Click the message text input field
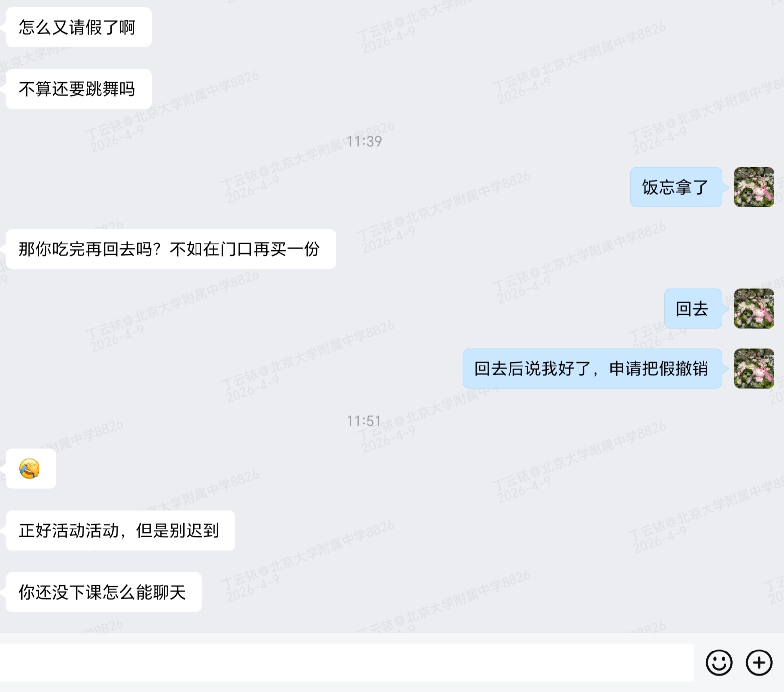784x692 pixels. pos(347,662)
